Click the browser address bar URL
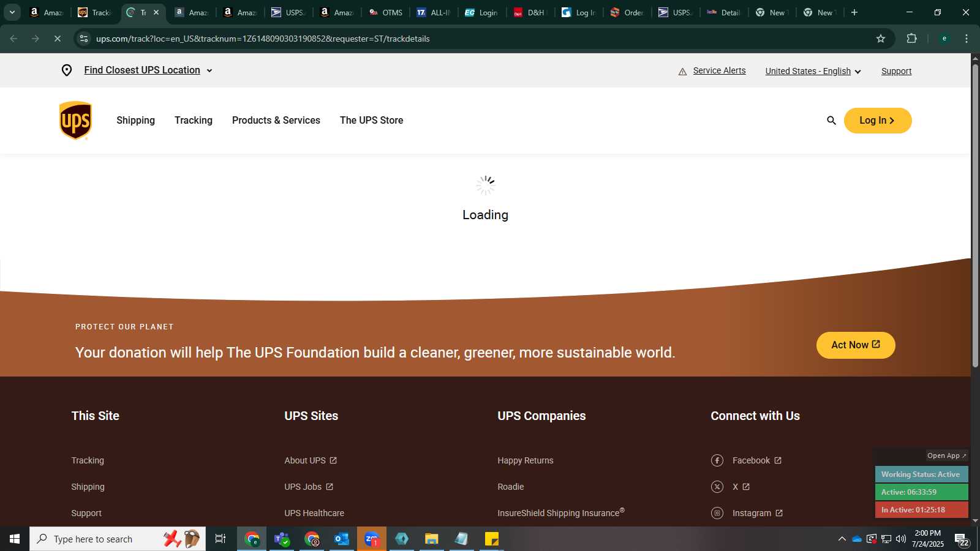 click(x=263, y=39)
